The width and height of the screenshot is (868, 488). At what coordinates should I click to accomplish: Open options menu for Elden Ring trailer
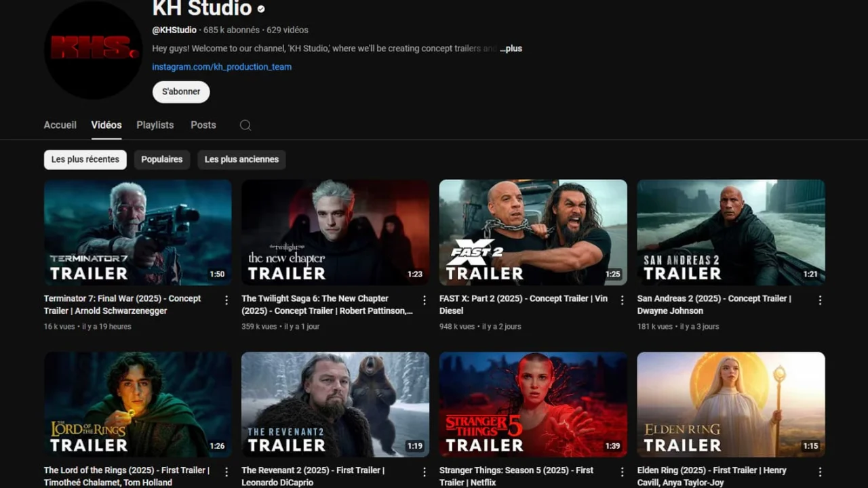click(821, 470)
